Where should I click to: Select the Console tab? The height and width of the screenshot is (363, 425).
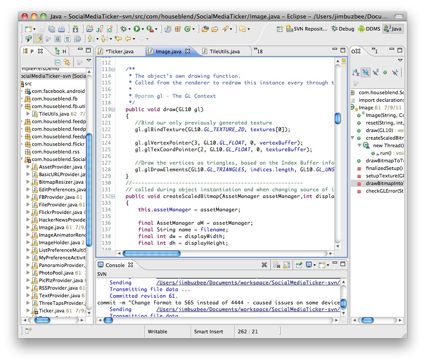click(115, 265)
